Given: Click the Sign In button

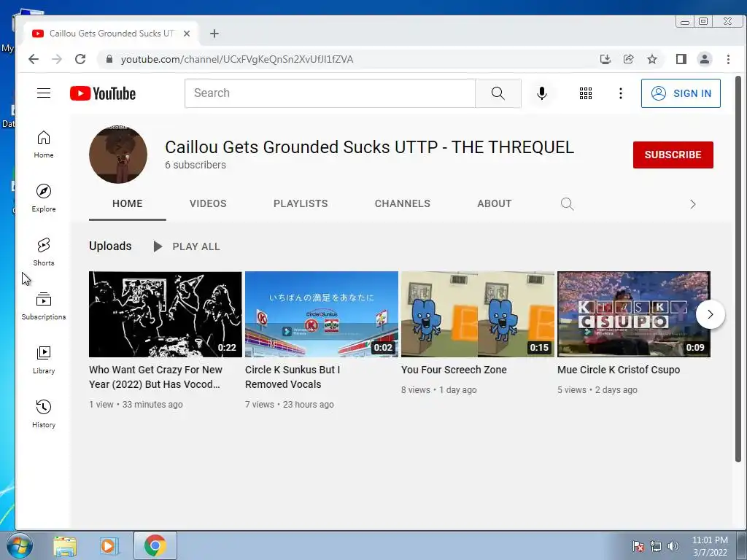Looking at the screenshot, I should click(681, 93).
